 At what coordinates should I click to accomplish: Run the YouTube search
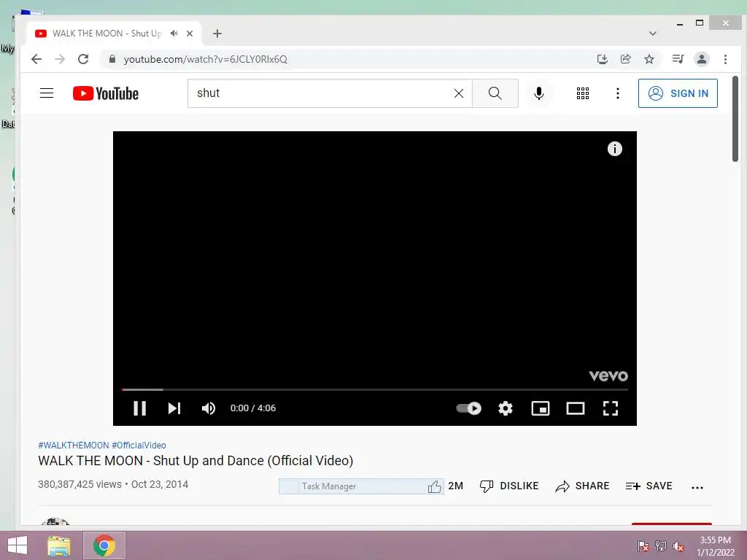click(x=495, y=93)
